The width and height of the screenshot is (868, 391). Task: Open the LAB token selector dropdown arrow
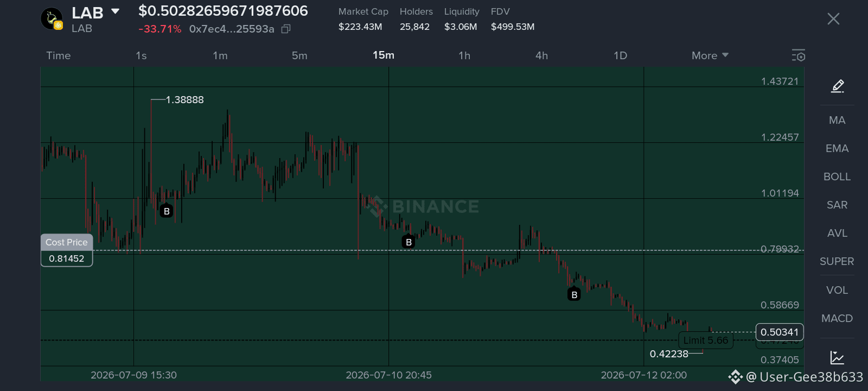(x=115, y=11)
